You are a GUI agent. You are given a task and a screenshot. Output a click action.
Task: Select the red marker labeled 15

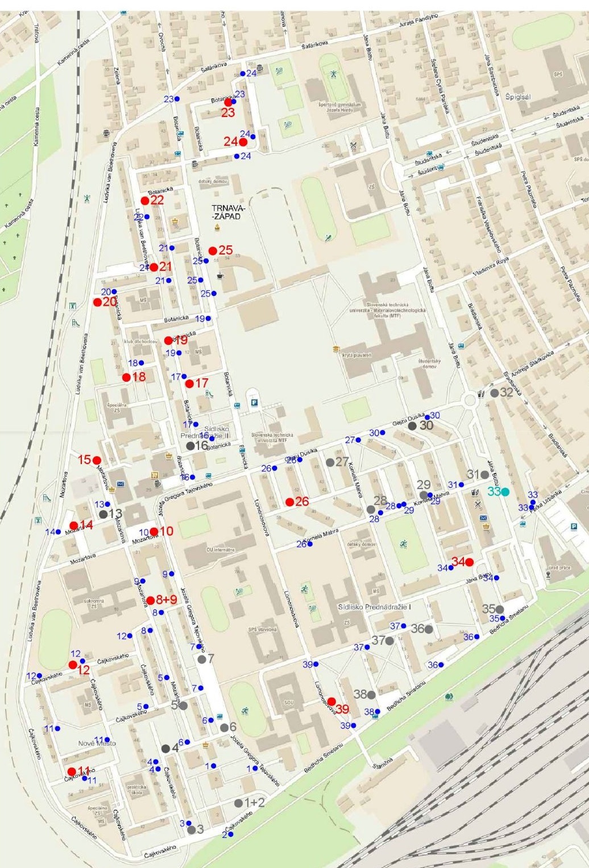point(97,460)
